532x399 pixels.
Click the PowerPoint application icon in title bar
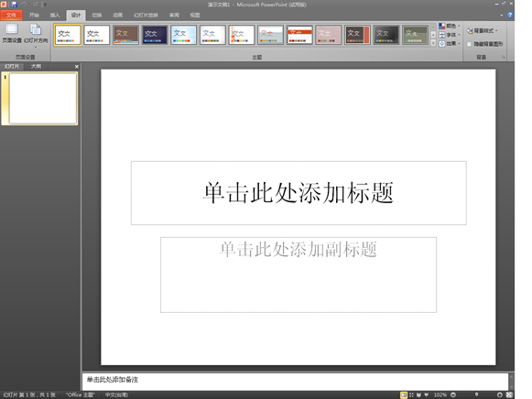pyautogui.click(x=4, y=5)
